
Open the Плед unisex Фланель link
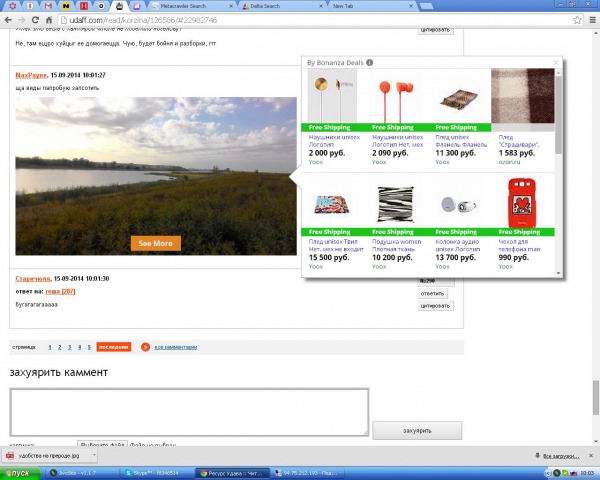pos(461,141)
